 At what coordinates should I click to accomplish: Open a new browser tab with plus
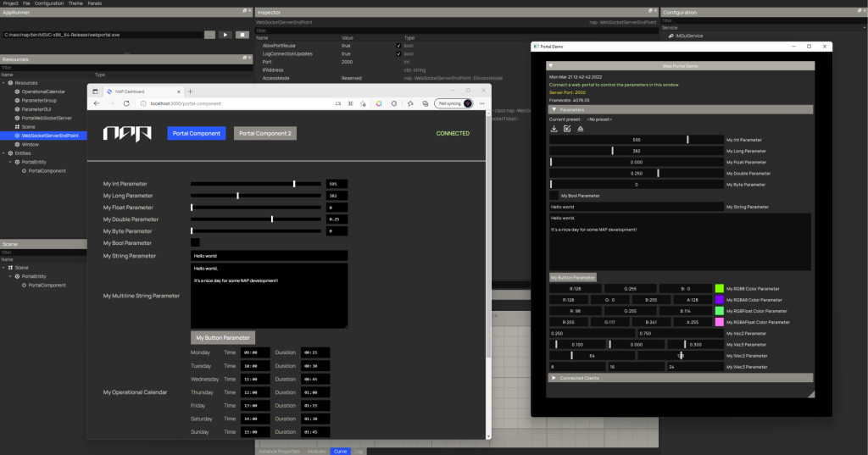pyautogui.click(x=191, y=91)
